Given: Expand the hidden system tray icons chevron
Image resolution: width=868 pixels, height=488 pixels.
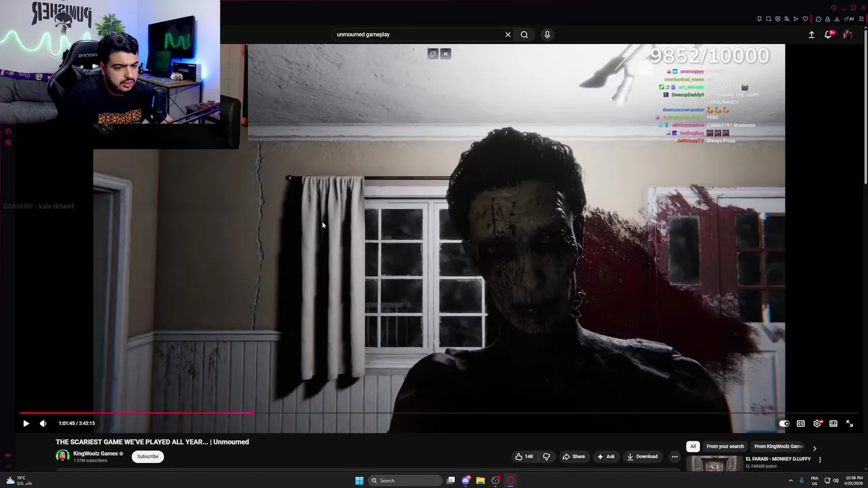Looking at the screenshot, I should pos(791,481).
